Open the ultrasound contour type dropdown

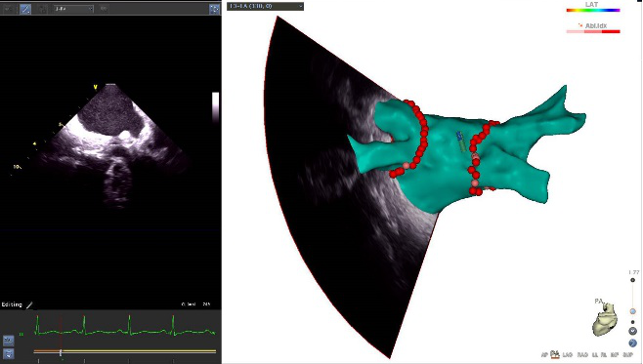click(x=74, y=9)
